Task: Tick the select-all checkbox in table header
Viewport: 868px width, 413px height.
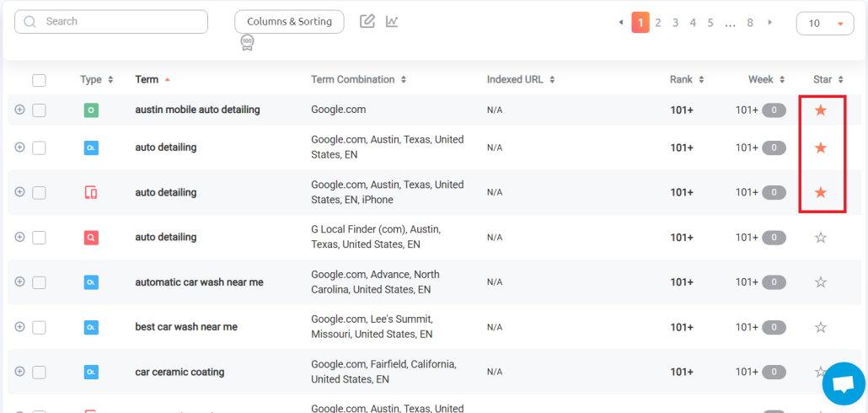Action: (39, 80)
